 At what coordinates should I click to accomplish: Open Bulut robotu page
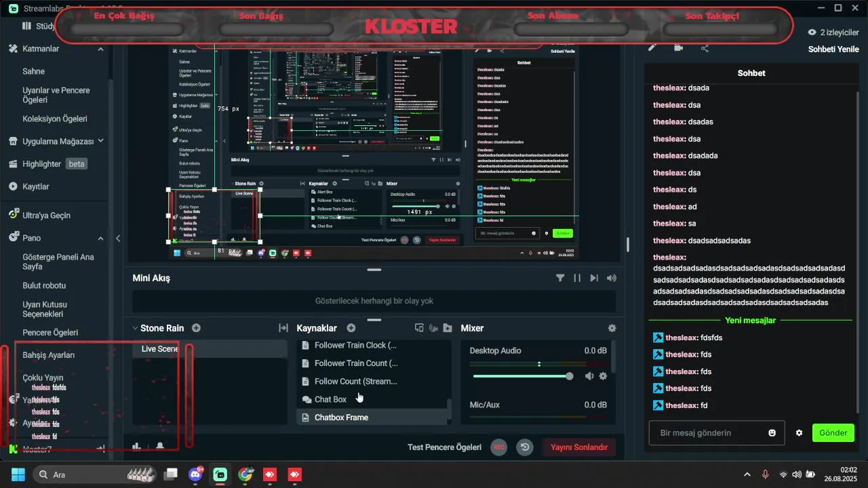pos(45,285)
